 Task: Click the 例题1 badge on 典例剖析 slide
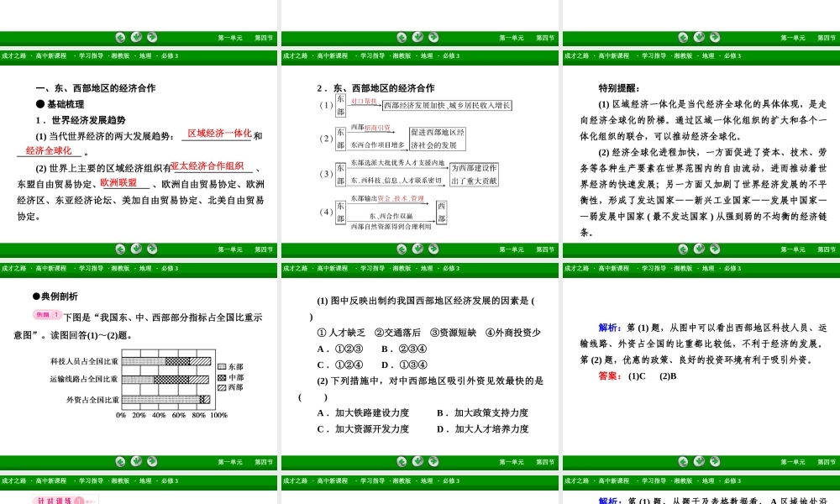click(48, 315)
